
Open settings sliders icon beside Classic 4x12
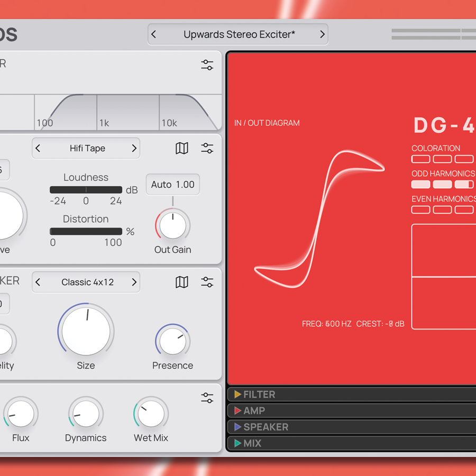point(207,282)
